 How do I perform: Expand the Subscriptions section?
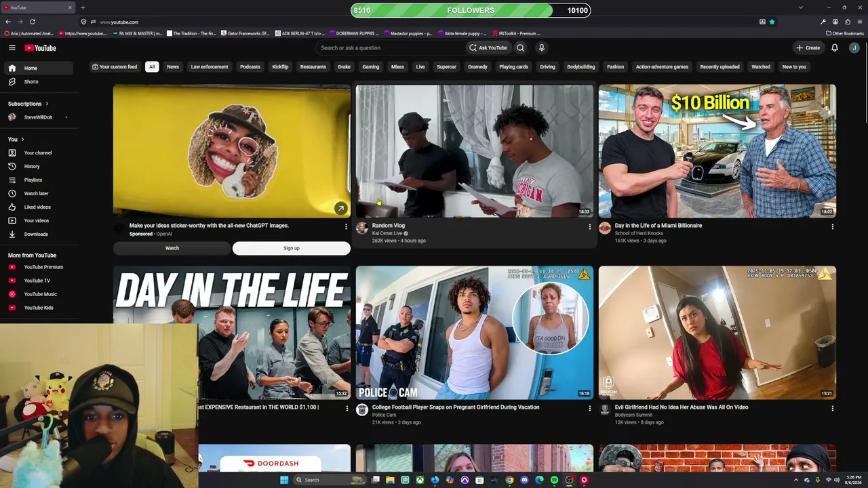click(28, 104)
